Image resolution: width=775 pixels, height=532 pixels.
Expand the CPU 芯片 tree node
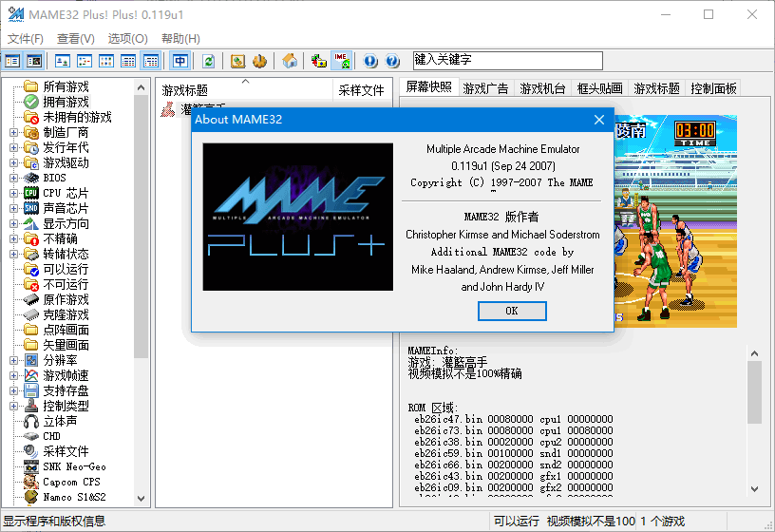coord(14,193)
